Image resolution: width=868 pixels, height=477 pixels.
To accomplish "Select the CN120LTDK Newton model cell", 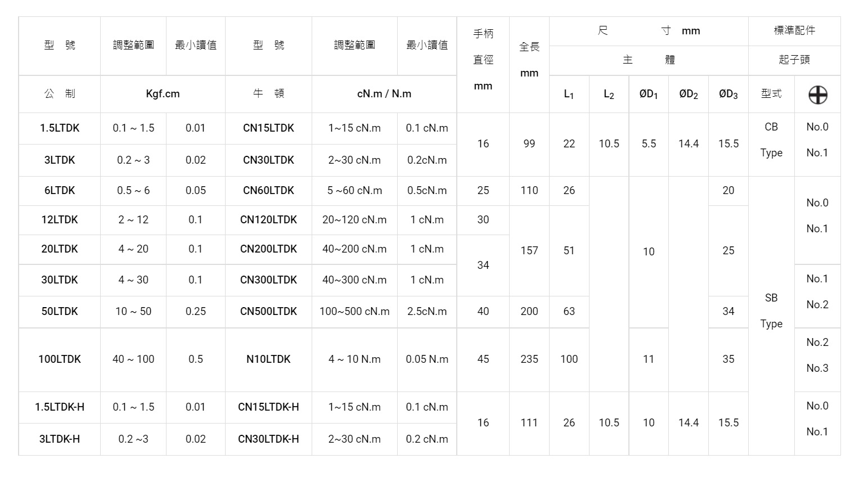I will (268, 220).
